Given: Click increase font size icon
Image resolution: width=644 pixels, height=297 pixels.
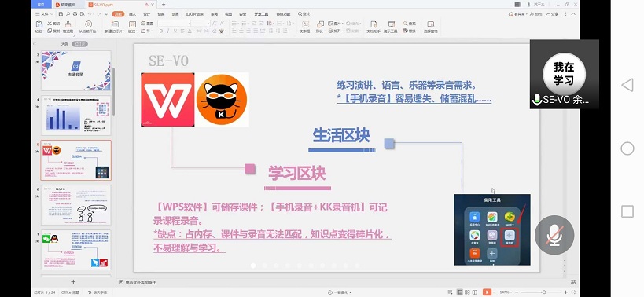Looking at the screenshot, I should click(215, 24).
